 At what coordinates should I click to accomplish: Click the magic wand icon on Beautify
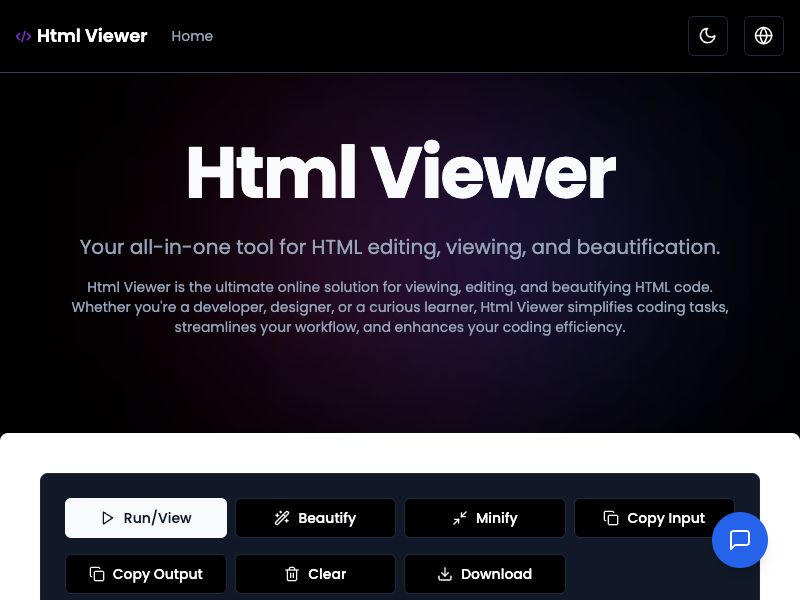tap(282, 518)
